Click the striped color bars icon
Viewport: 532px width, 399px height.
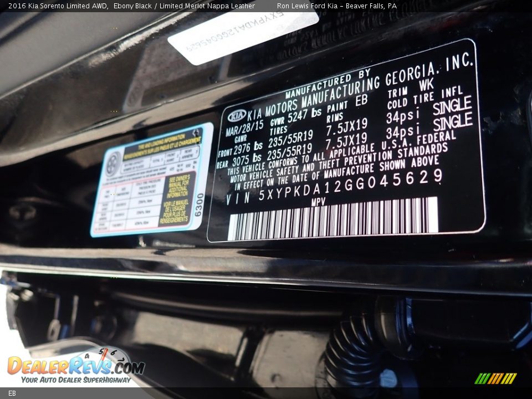pyautogui.click(x=495, y=378)
